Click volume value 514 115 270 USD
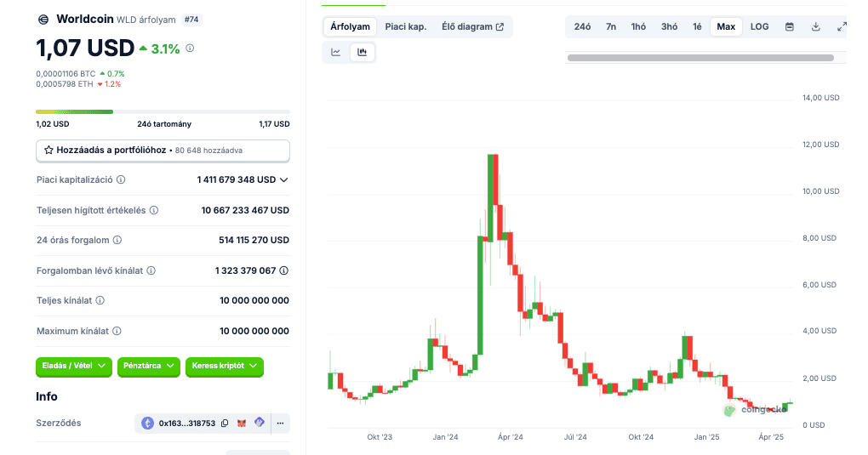This screenshot has height=455, width=868. click(254, 240)
